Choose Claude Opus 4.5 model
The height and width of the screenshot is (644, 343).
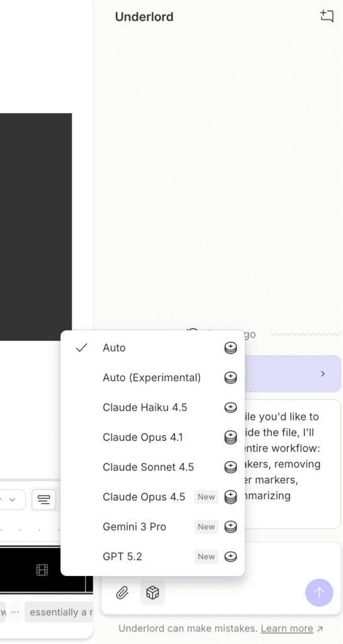tap(152, 497)
